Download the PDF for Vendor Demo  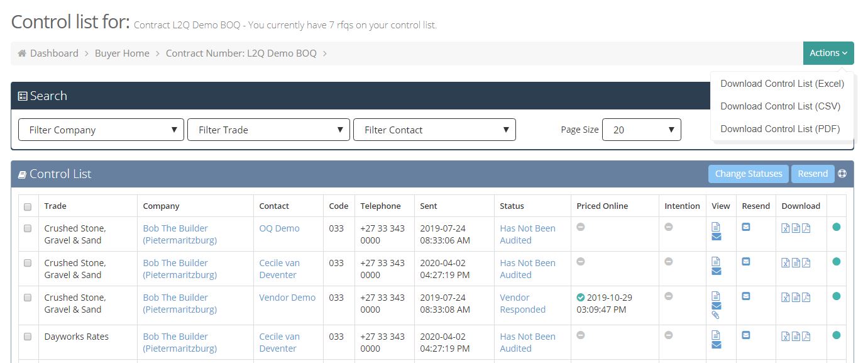(806, 297)
